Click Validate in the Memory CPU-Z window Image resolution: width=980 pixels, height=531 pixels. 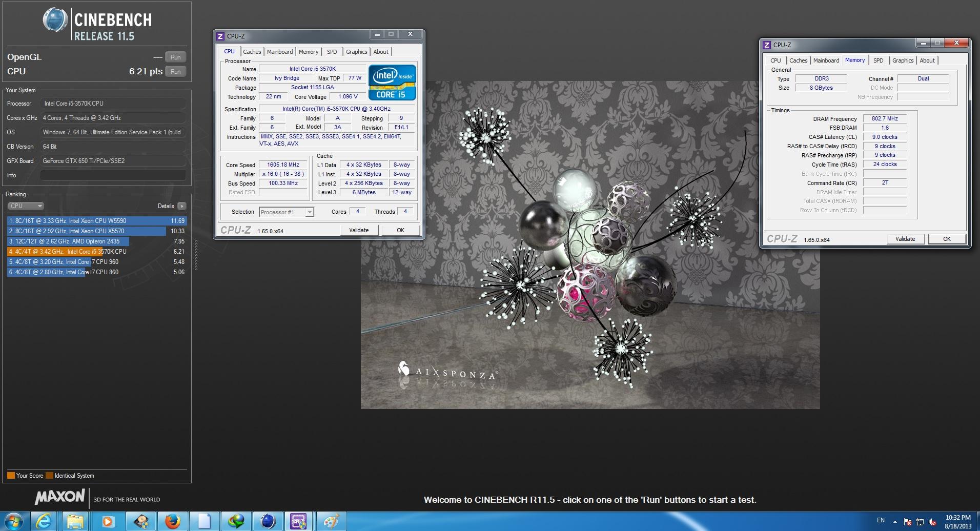coord(905,239)
